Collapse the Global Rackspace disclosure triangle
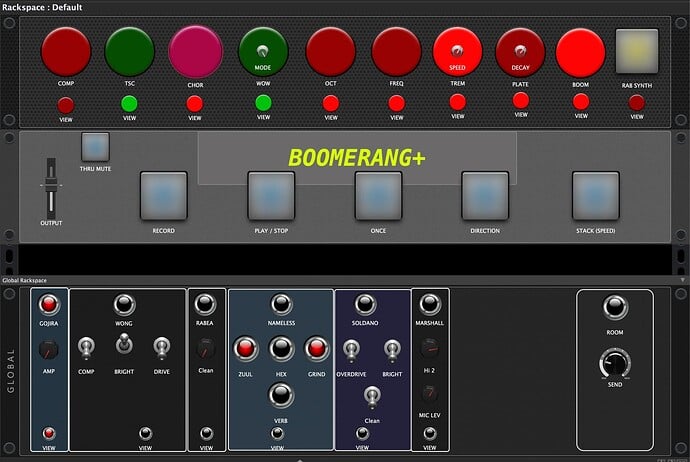 [x=683, y=280]
